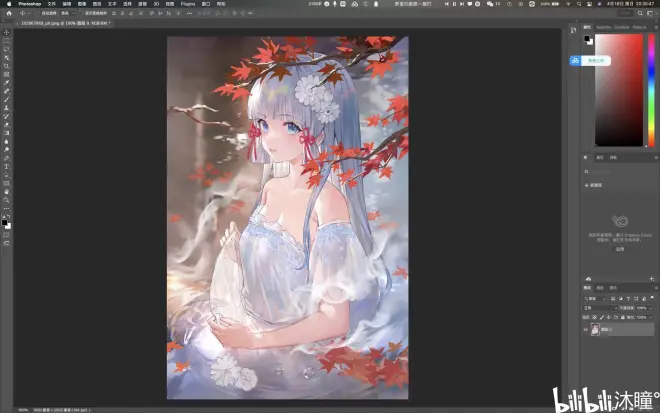Screen dimensions: 660x413
Task: Select the Spot Healing Brush tool
Action: pyautogui.click(x=6, y=91)
